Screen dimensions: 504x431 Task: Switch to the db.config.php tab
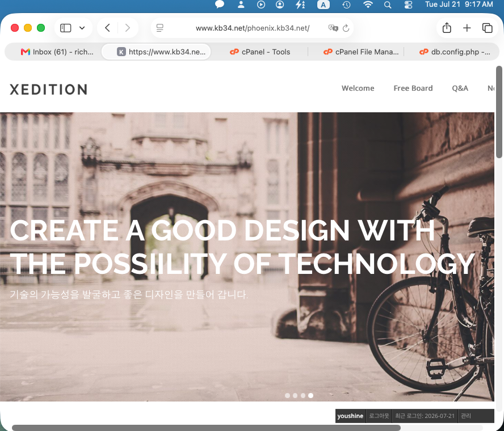coord(455,52)
